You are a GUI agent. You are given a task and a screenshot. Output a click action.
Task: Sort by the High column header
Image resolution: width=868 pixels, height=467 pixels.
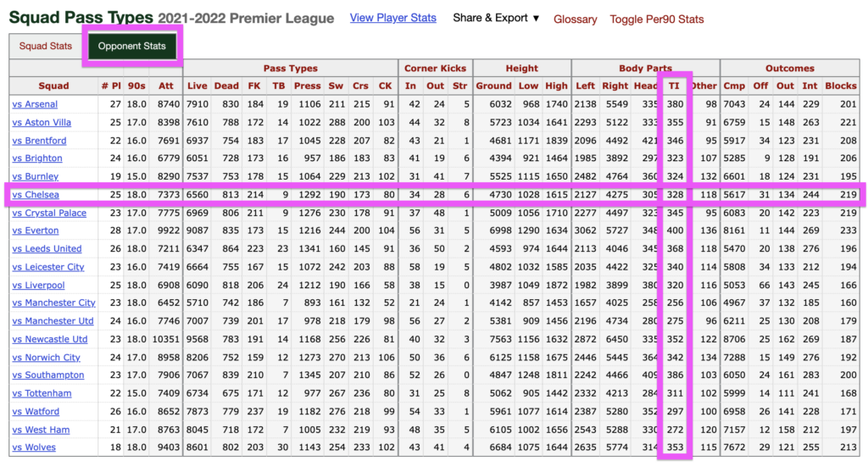tap(556, 86)
